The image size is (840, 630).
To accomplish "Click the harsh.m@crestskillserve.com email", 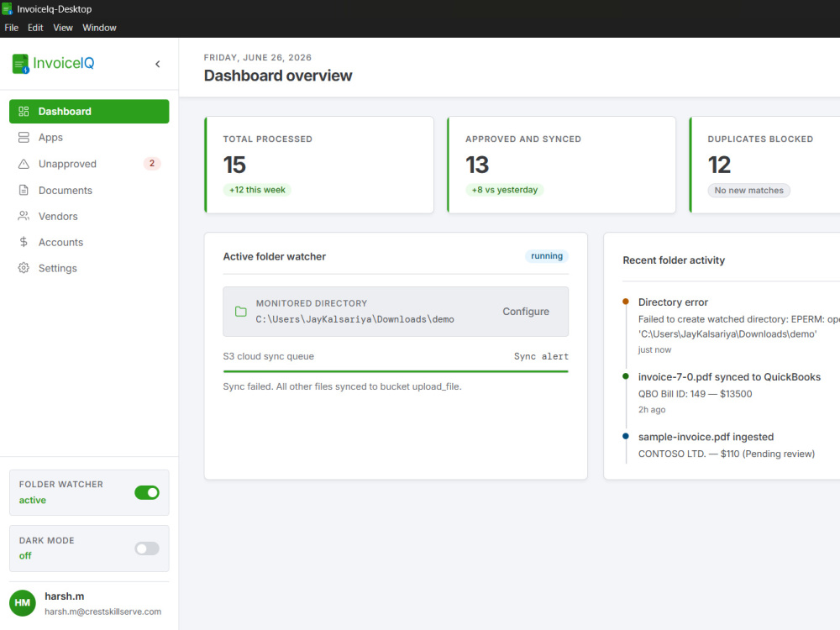I will tap(102, 612).
